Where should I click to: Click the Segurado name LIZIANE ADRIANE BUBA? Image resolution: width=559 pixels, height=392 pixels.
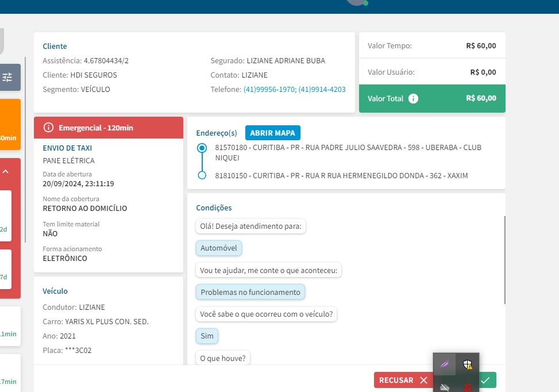(x=286, y=60)
